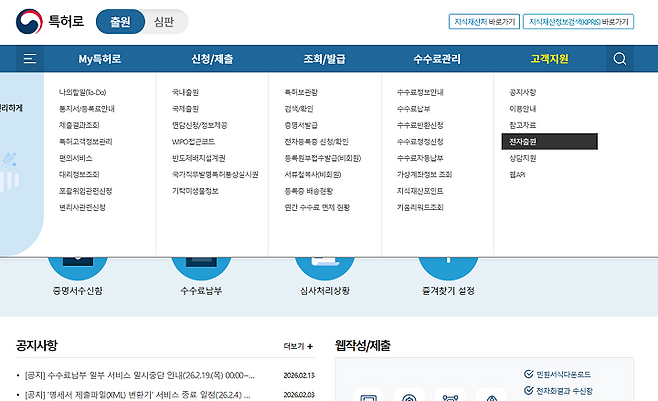Select 면담신청/정보제공 submenu item
Screen dimensions: 658x401
[x=199, y=125]
